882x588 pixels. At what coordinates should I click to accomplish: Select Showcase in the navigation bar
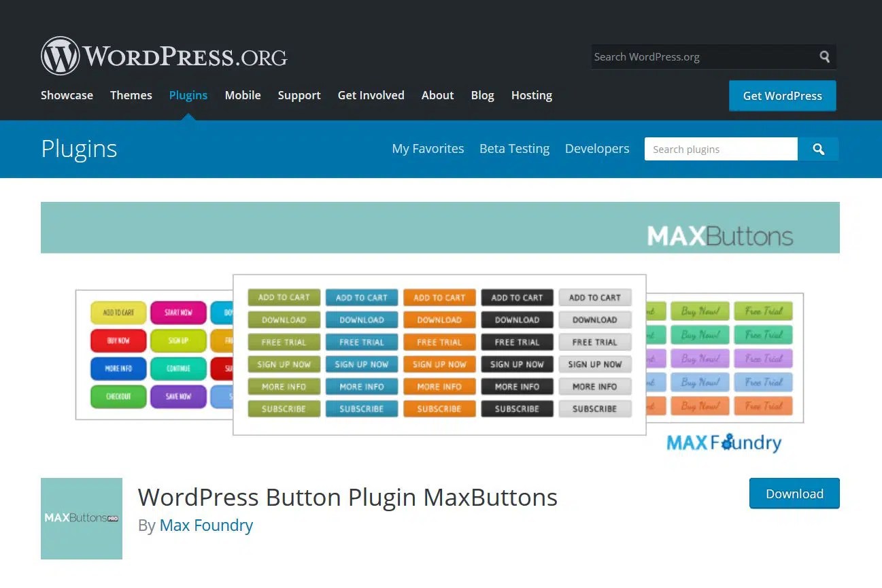click(x=66, y=95)
